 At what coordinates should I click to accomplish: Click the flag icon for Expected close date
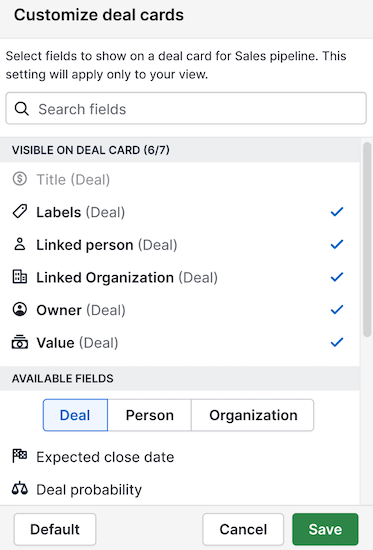coord(20,456)
